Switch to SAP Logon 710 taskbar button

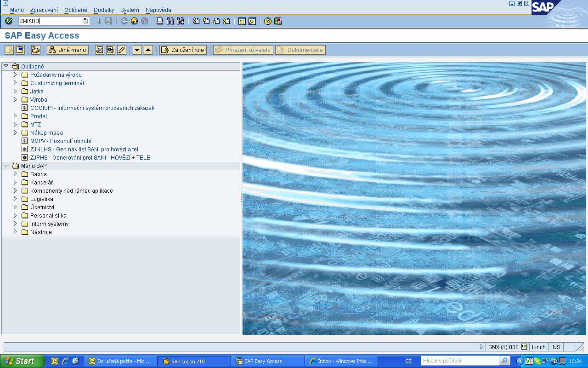pos(194,361)
